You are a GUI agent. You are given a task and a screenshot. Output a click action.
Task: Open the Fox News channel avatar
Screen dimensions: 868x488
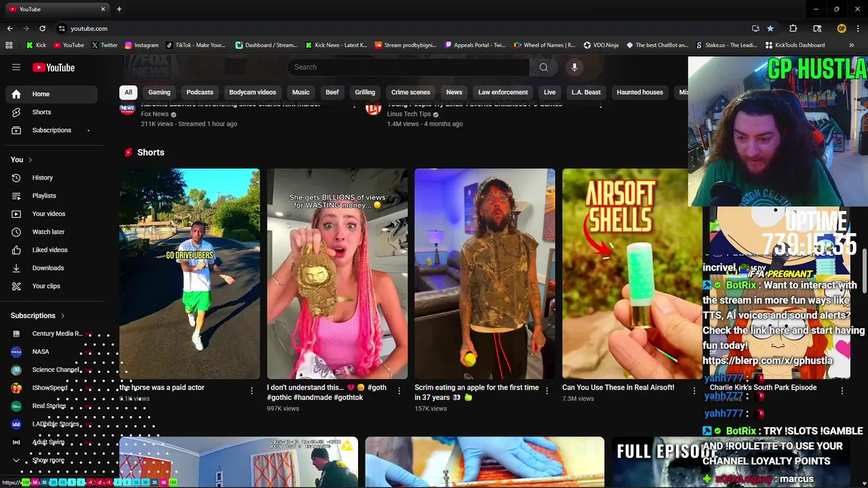(x=127, y=108)
